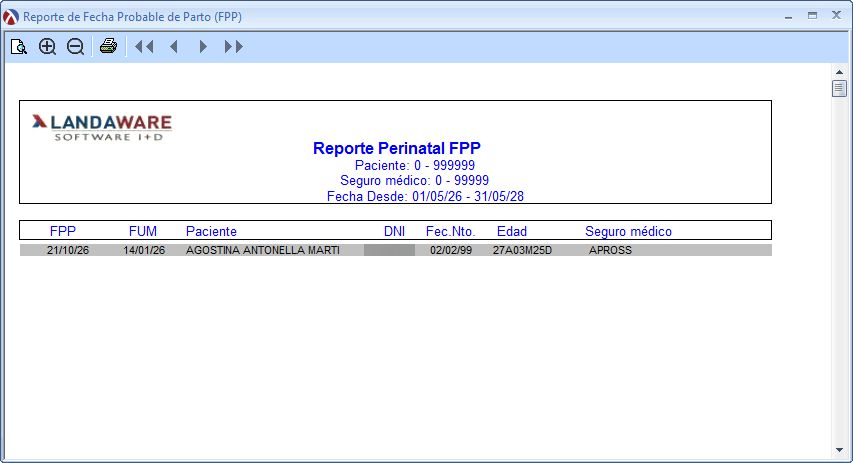This screenshot has width=853, height=463.
Task: Zoom out with the minus magnifier
Action: click(x=76, y=47)
